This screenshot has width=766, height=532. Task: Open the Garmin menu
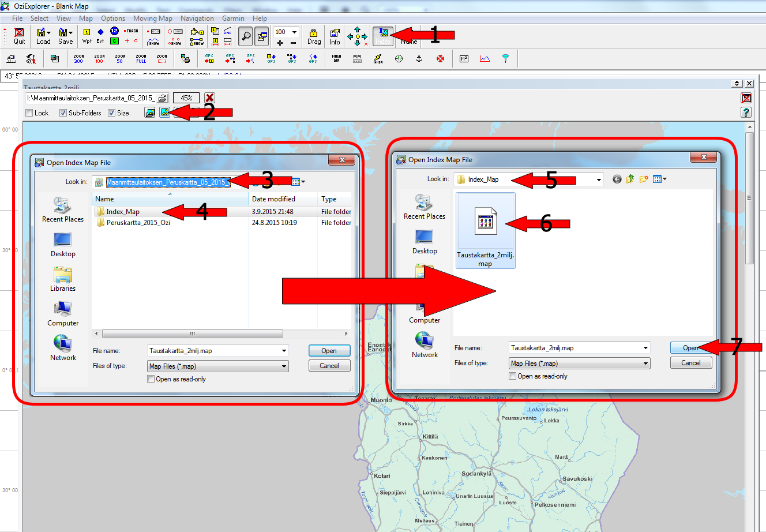[233, 18]
